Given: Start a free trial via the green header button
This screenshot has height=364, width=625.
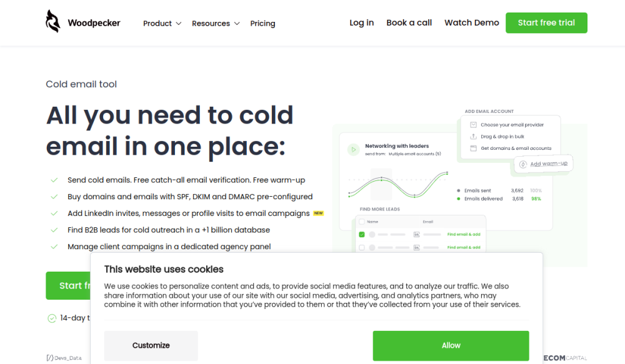Looking at the screenshot, I should click(546, 22).
